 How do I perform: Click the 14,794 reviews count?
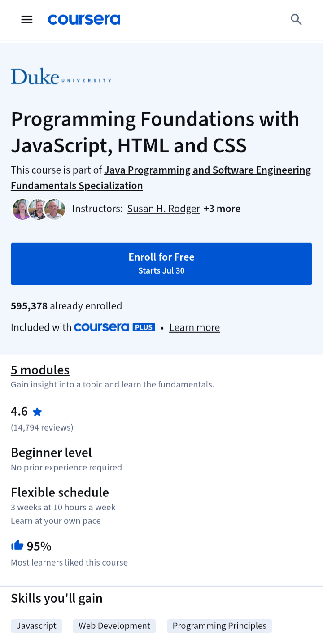(x=42, y=427)
